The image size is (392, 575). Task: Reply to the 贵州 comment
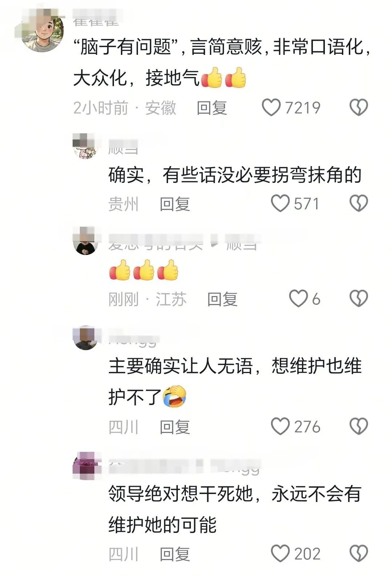tap(175, 204)
